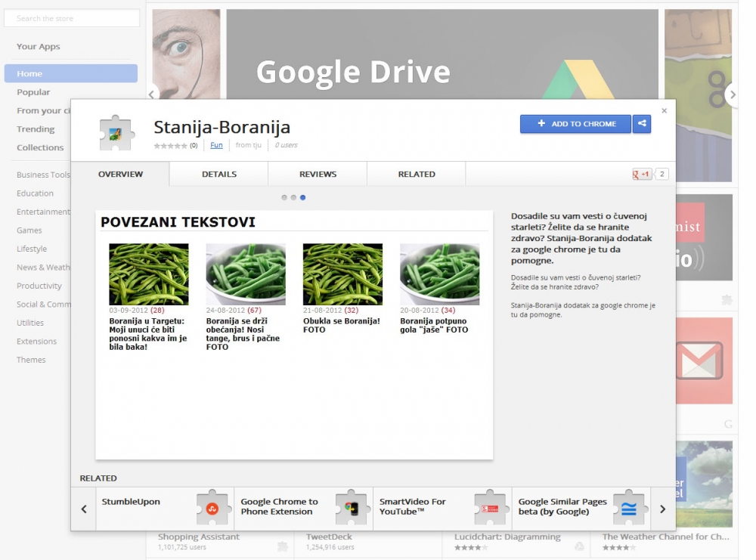Select the first screenshot carousel dot
The width and height of the screenshot is (756, 560).
point(284,197)
